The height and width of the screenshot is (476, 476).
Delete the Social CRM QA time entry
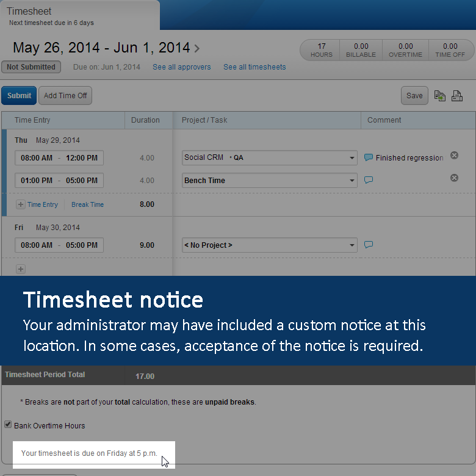[x=454, y=156]
